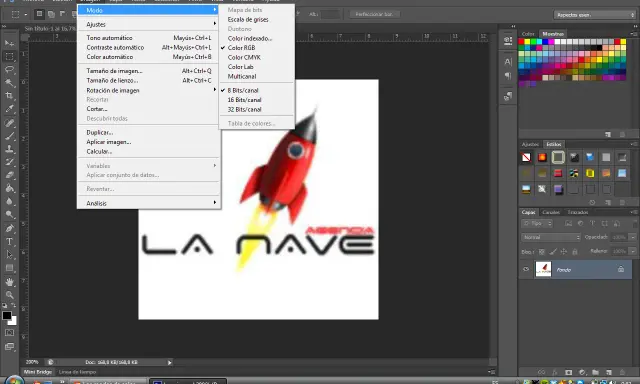Toggle lock position in Capas panel
The image size is (640, 384).
(564, 252)
